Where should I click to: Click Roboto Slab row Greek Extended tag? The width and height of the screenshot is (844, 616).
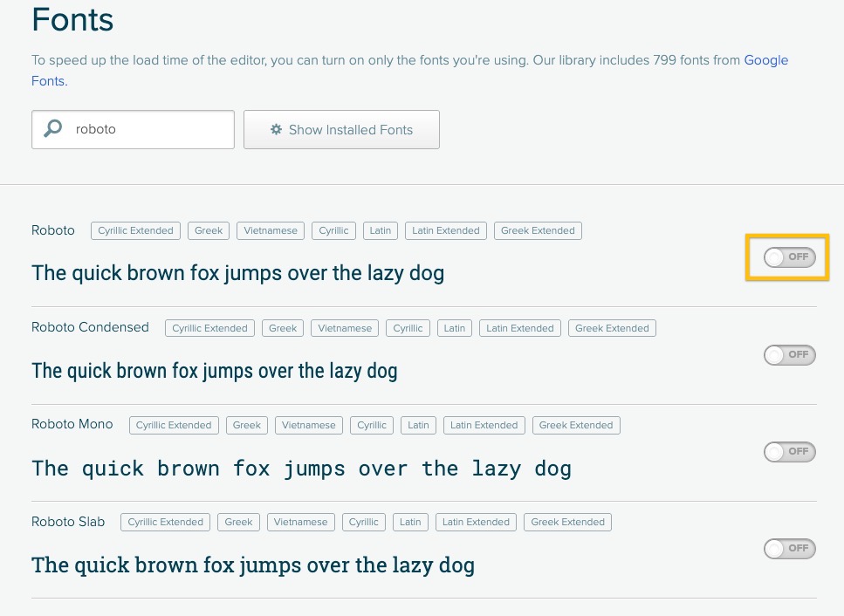coord(568,522)
